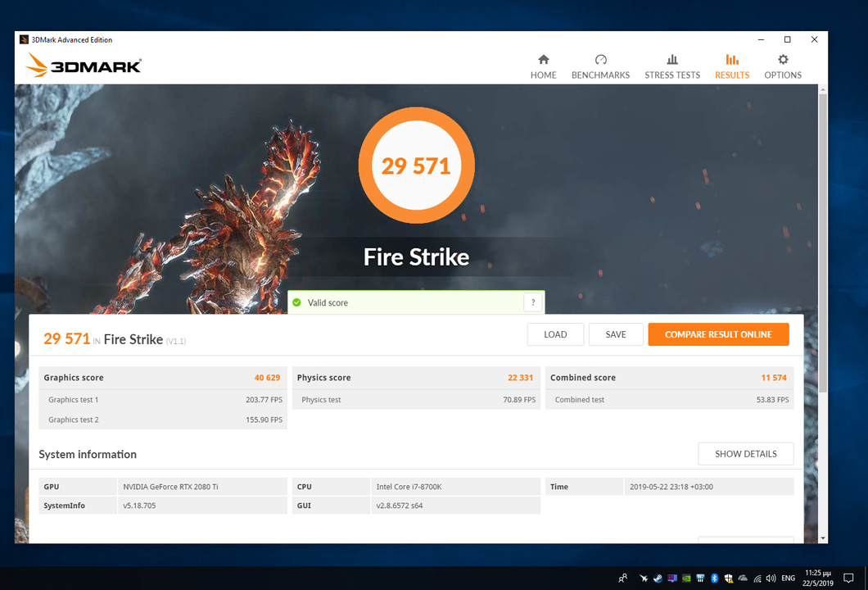Click the 3DMark title bar app icon
The width and height of the screenshot is (868, 590).
24,39
